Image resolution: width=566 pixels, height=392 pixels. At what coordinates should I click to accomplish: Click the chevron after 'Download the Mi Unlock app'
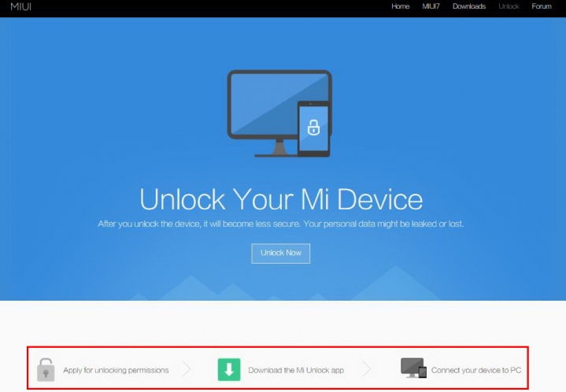click(367, 369)
